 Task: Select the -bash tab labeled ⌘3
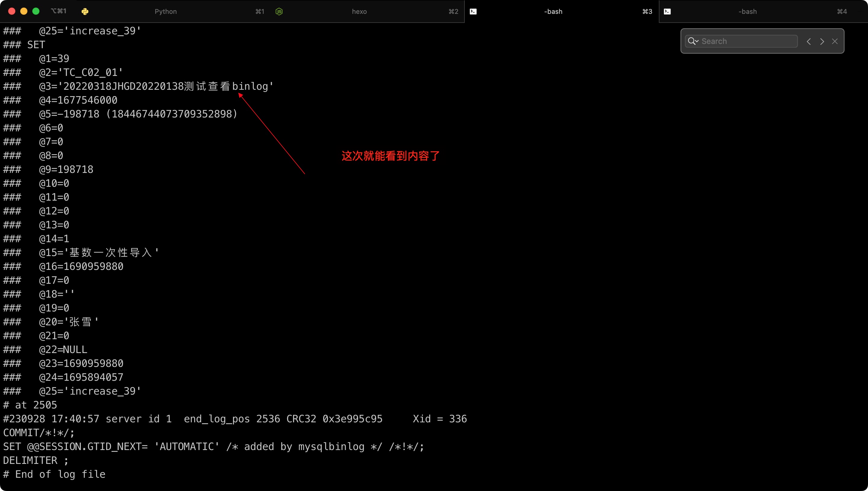553,11
